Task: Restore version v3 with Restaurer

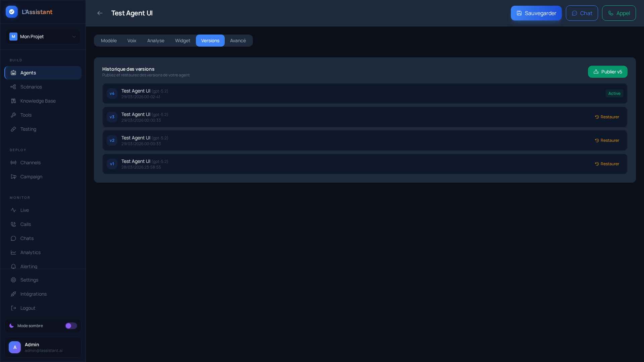Action: pyautogui.click(x=607, y=117)
